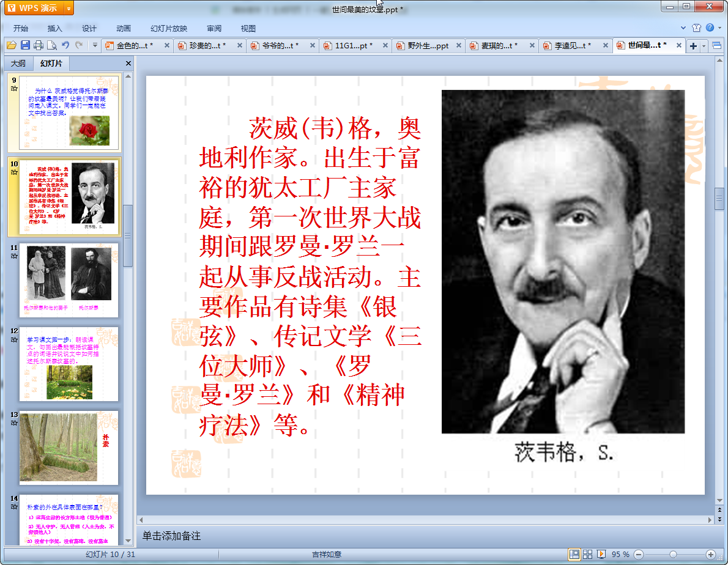728x565 pixels.
Task: Open the skin shirt icon
Action: pyautogui.click(x=696, y=28)
